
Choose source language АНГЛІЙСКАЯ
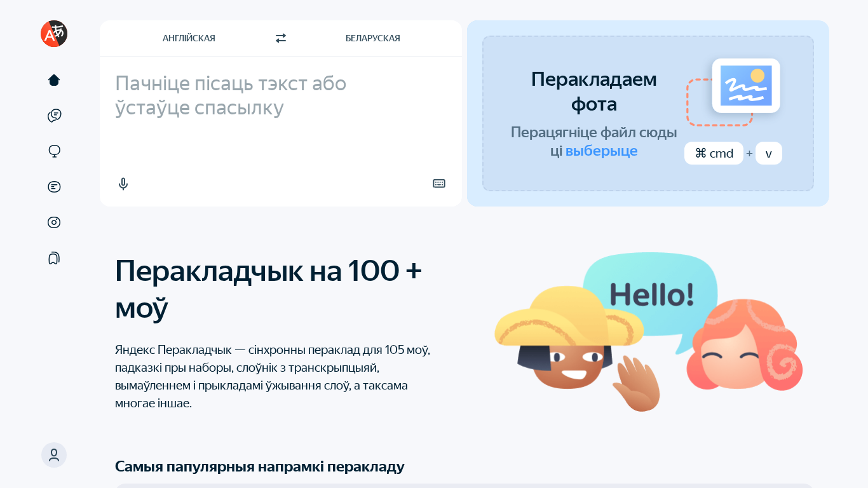pyautogui.click(x=189, y=38)
